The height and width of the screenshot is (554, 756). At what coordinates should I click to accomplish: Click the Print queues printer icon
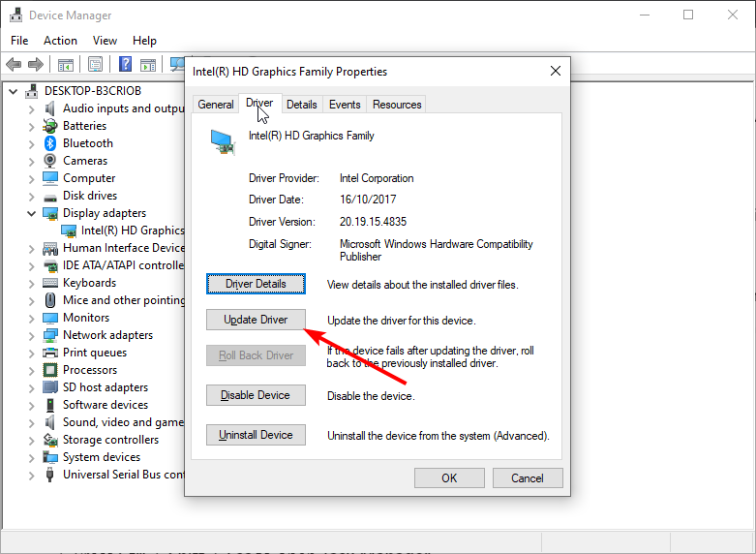(50, 353)
